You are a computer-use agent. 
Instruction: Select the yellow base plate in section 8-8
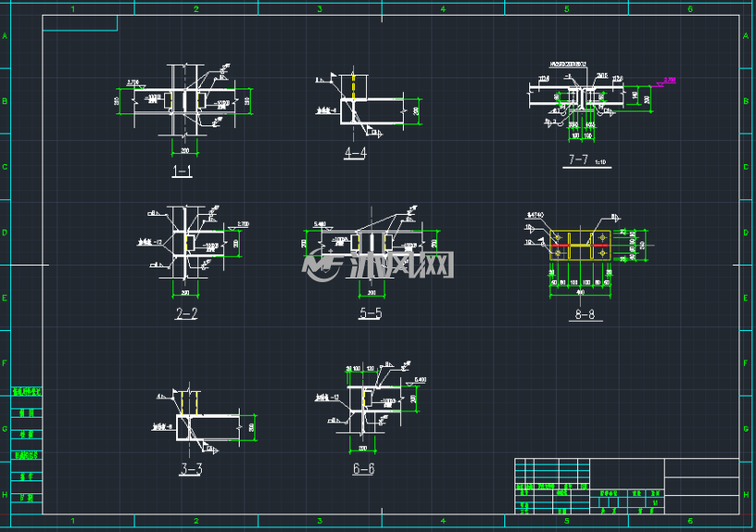pos(581,245)
